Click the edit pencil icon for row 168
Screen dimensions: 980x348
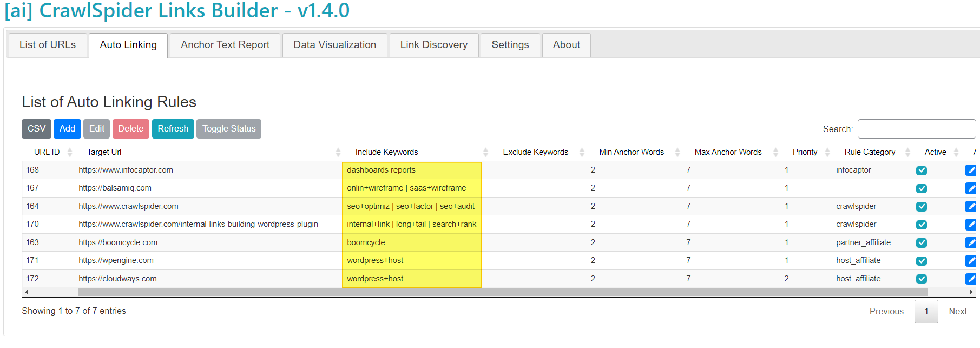click(x=970, y=170)
